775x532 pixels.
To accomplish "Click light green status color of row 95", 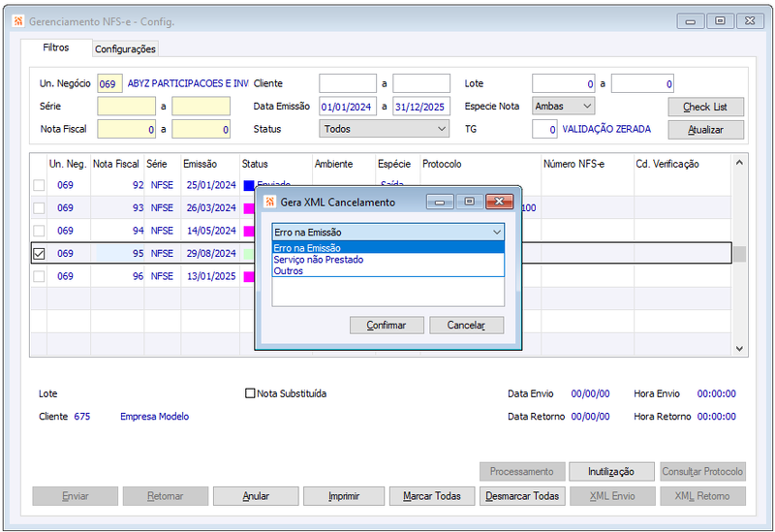I will coord(249,254).
